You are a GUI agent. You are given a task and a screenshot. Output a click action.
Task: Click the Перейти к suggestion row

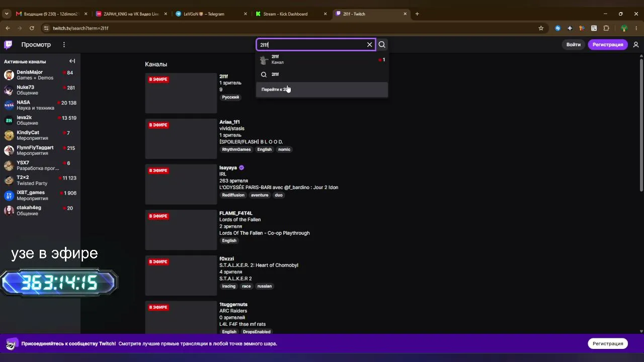[322, 89]
